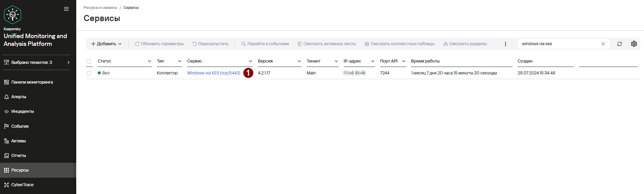Click Создан column header
This screenshot has width=644, height=194.
525,61
